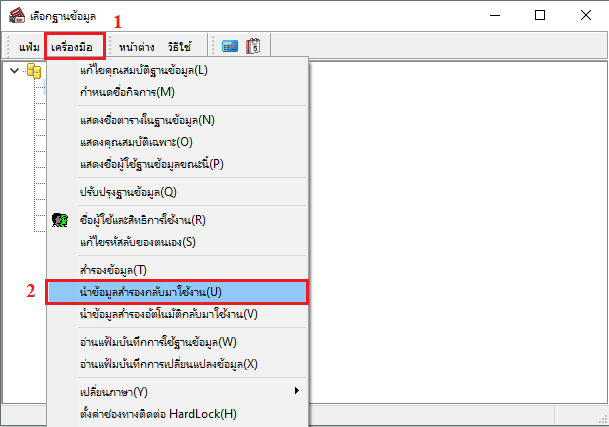Choose กำหนดชื่อกิจการ(M) from the menu

point(126,92)
